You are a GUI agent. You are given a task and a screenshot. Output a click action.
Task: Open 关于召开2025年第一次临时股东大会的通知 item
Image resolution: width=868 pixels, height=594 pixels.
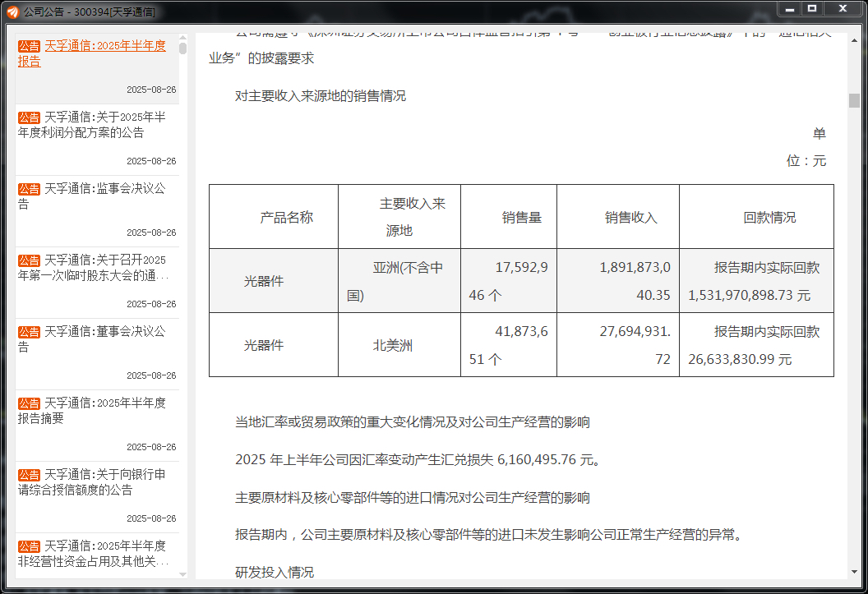coord(93,268)
